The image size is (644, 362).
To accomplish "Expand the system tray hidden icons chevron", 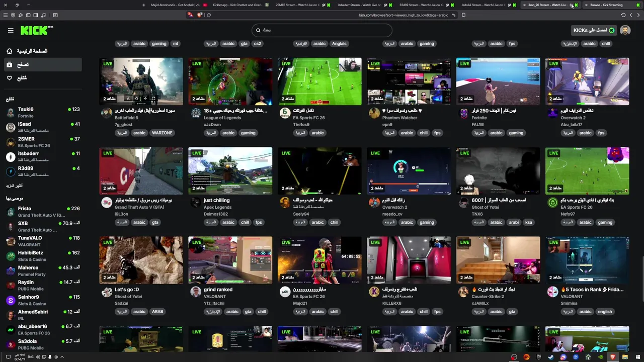I will coord(62,357).
